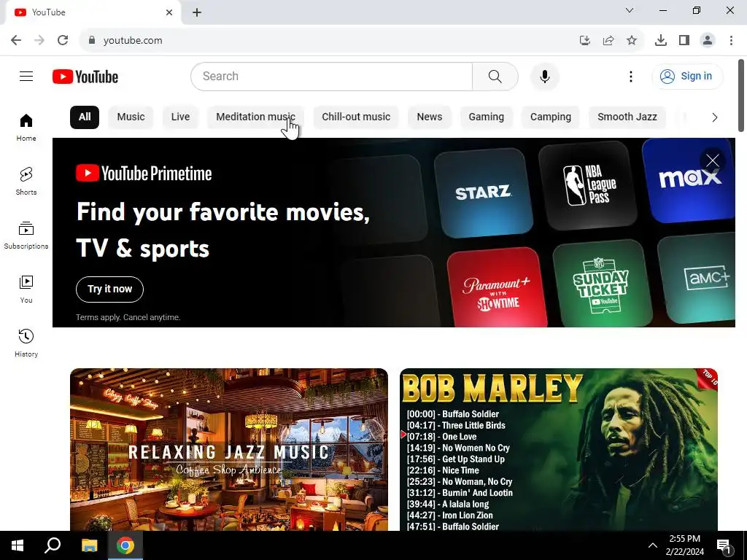Select the Music filter chip

pyautogui.click(x=131, y=117)
